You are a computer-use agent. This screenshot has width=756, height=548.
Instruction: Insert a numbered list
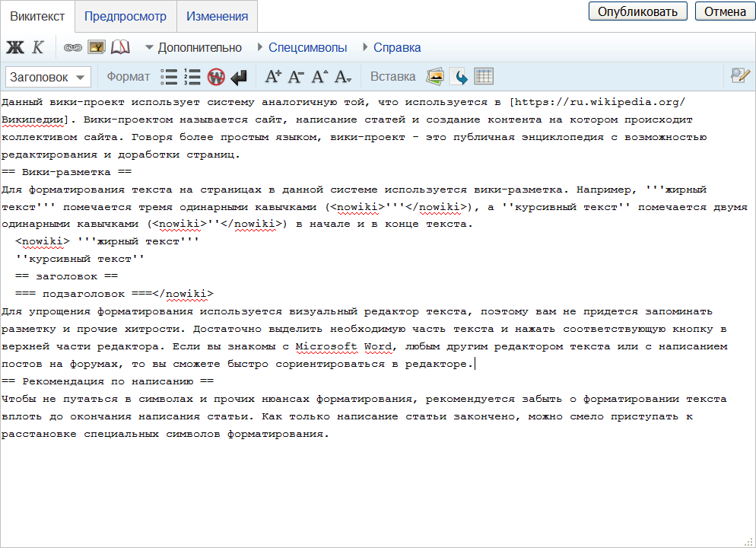(x=192, y=77)
